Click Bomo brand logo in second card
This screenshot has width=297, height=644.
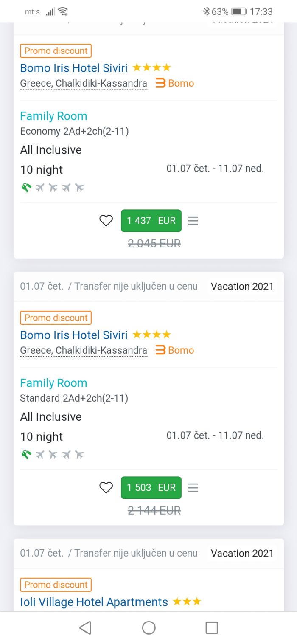click(x=175, y=350)
